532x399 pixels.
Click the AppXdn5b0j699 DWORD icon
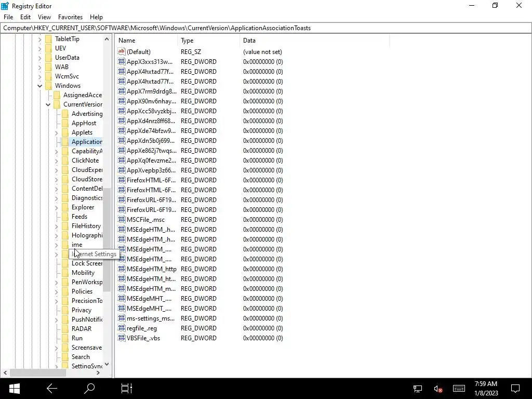click(x=122, y=140)
